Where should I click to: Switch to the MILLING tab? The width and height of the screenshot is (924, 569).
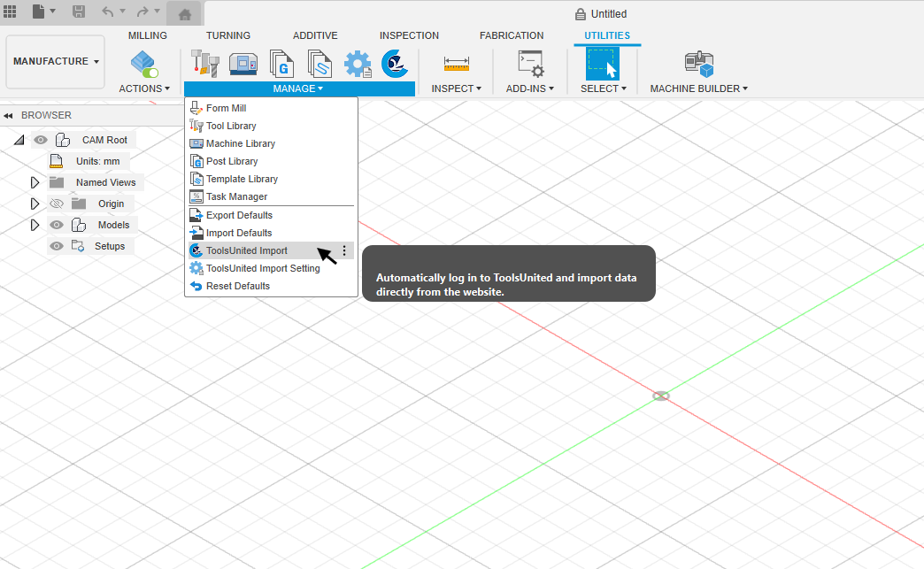(x=147, y=35)
